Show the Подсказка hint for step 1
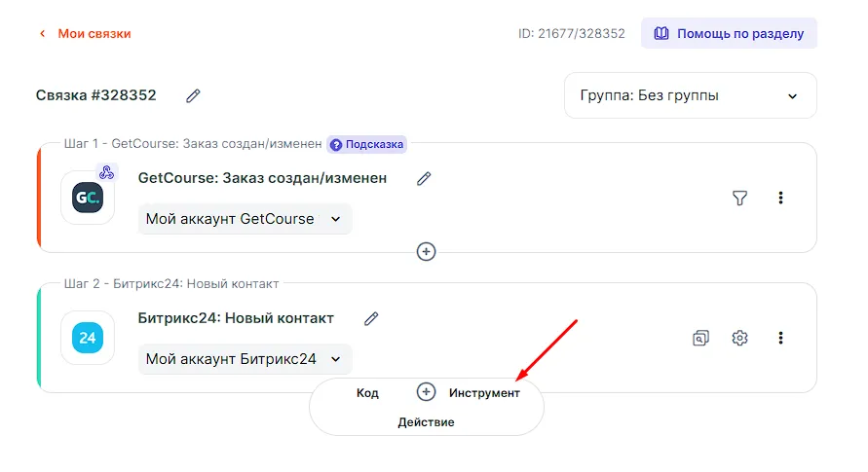Viewport: 868px width, 472px height. [366, 144]
